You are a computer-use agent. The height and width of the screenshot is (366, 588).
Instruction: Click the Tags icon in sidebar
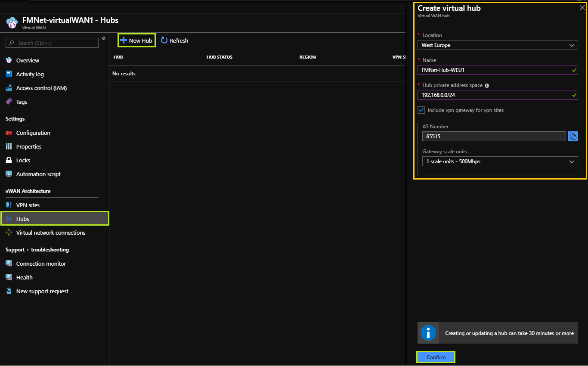pos(9,102)
